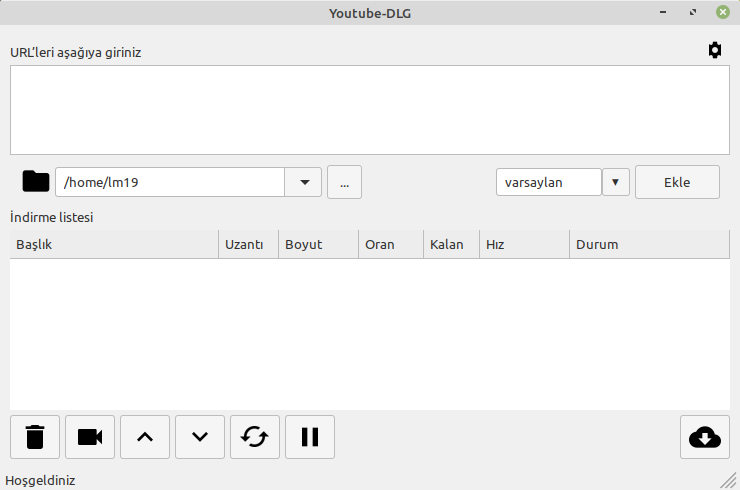Open settings via the gear icon

715,50
